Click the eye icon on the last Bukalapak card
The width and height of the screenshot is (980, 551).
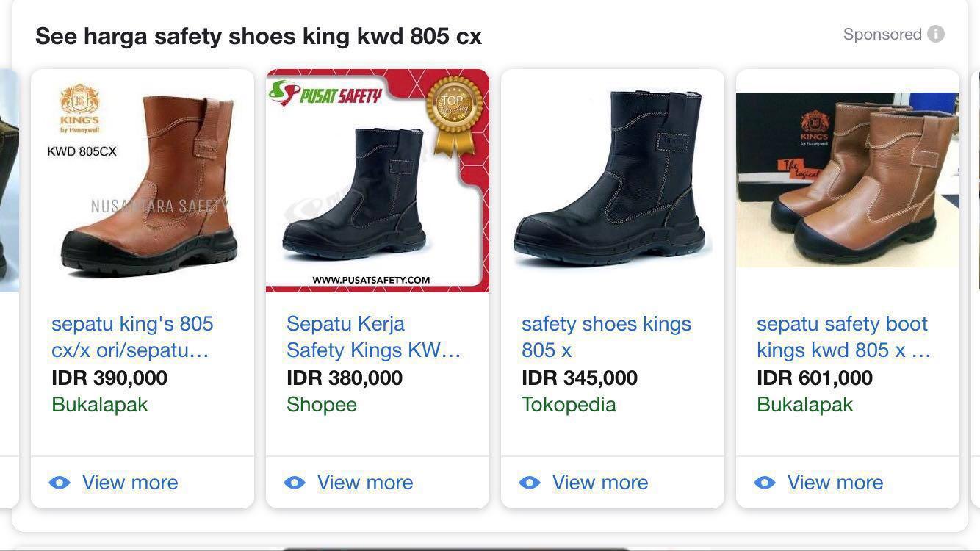click(x=763, y=482)
